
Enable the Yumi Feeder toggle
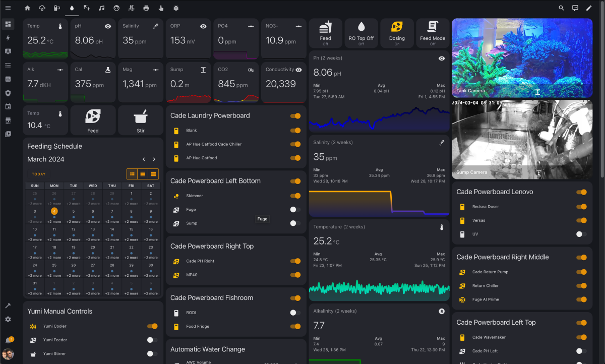[x=152, y=340]
